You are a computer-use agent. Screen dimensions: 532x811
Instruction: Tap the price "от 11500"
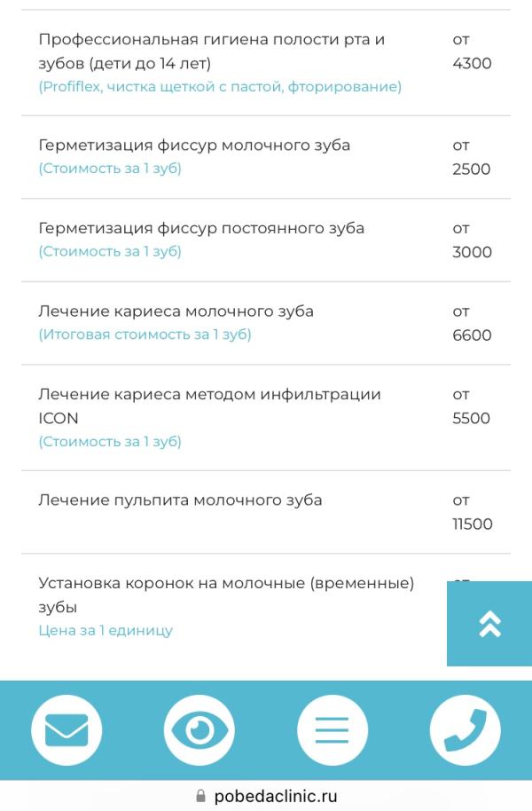(472, 513)
